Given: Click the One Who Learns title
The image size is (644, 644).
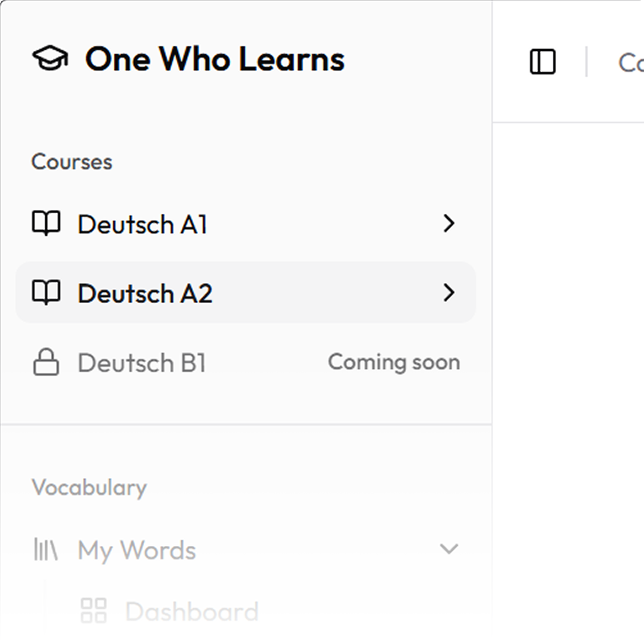Looking at the screenshot, I should point(214,60).
